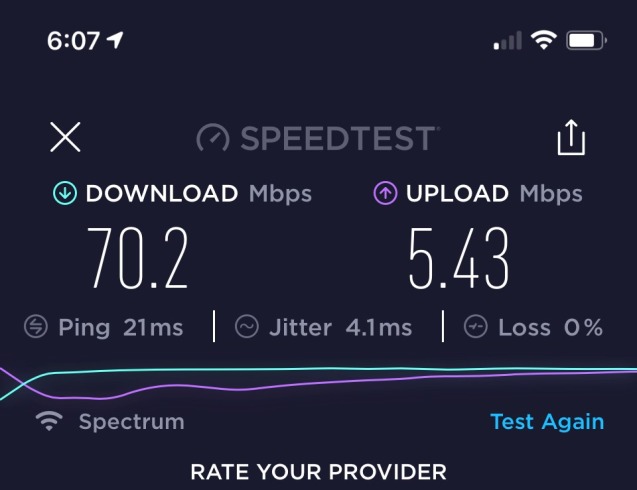
Task: Tap the battery indicator in status bar
Action: pyautogui.click(x=587, y=41)
